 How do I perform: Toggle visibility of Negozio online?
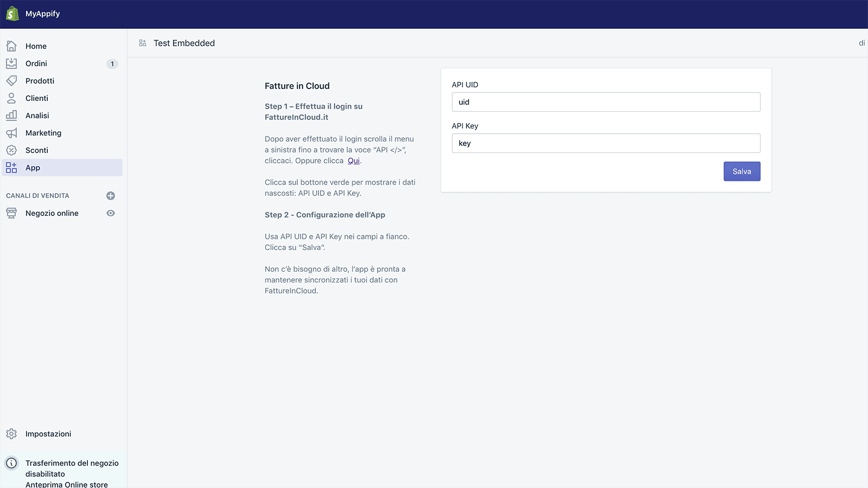click(x=111, y=213)
